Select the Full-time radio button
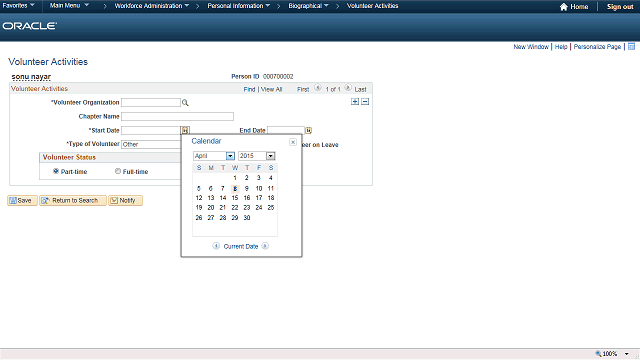 pos(118,171)
